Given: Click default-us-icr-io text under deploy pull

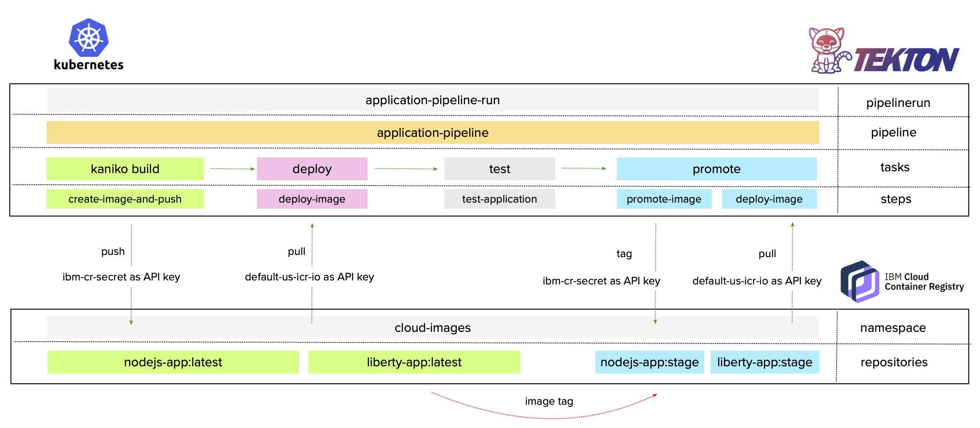Looking at the screenshot, I should click(x=310, y=277).
